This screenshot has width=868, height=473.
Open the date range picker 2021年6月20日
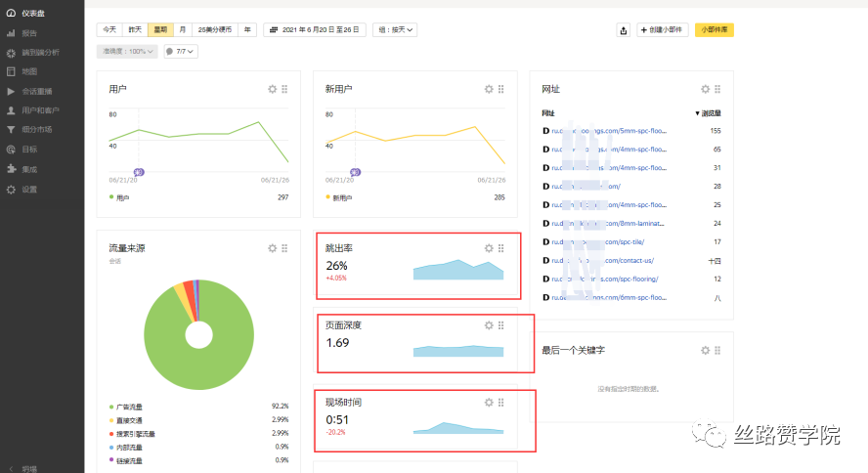point(315,30)
